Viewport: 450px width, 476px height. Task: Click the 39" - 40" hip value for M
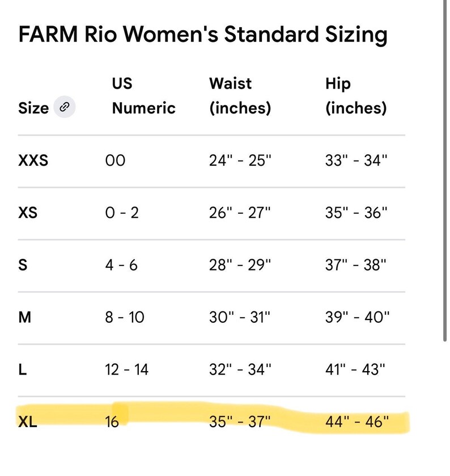click(357, 317)
